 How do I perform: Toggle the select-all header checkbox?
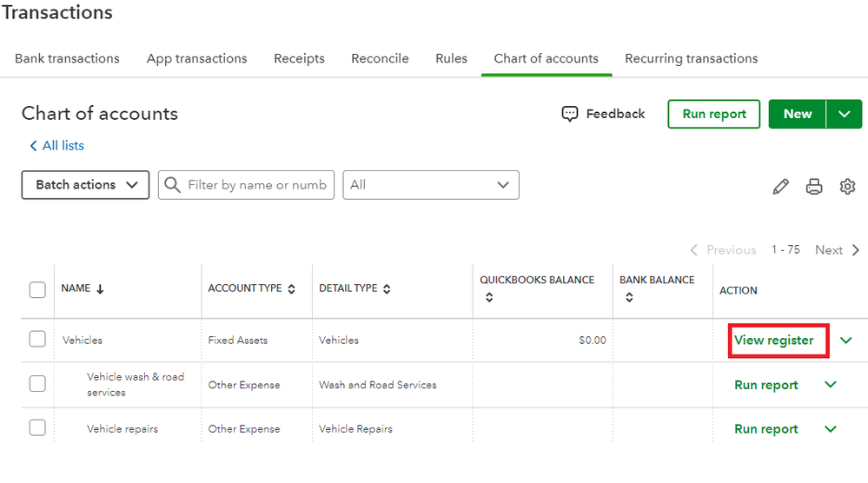(37, 289)
